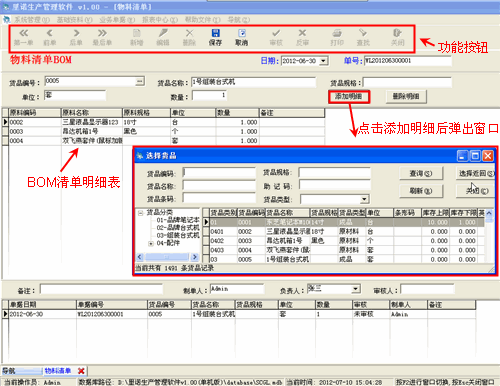Click the 添加明细 button

[349, 97]
